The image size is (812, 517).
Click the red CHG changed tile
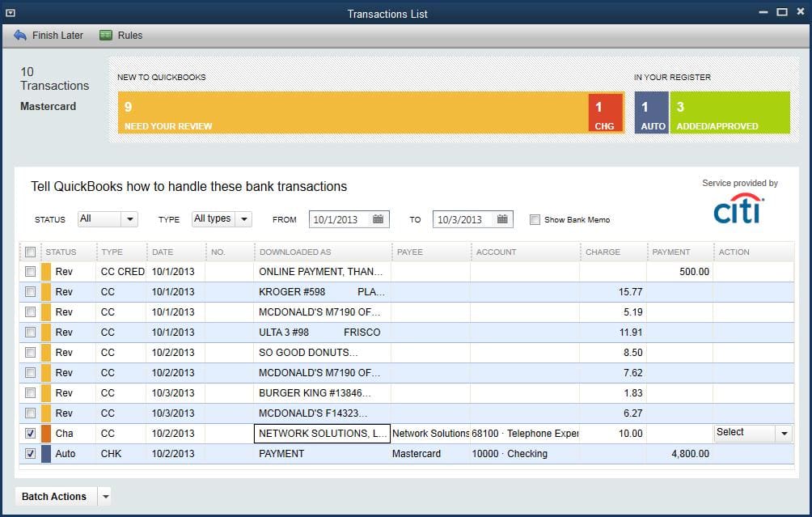pyautogui.click(x=606, y=113)
